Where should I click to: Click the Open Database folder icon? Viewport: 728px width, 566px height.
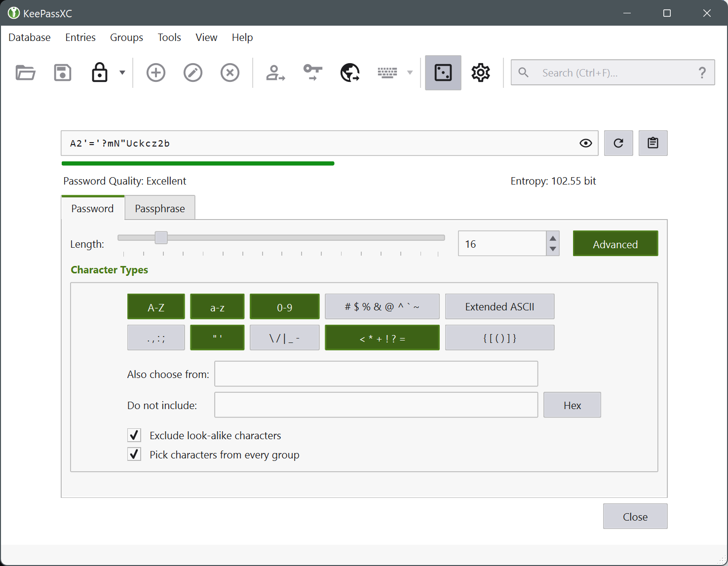(x=25, y=73)
